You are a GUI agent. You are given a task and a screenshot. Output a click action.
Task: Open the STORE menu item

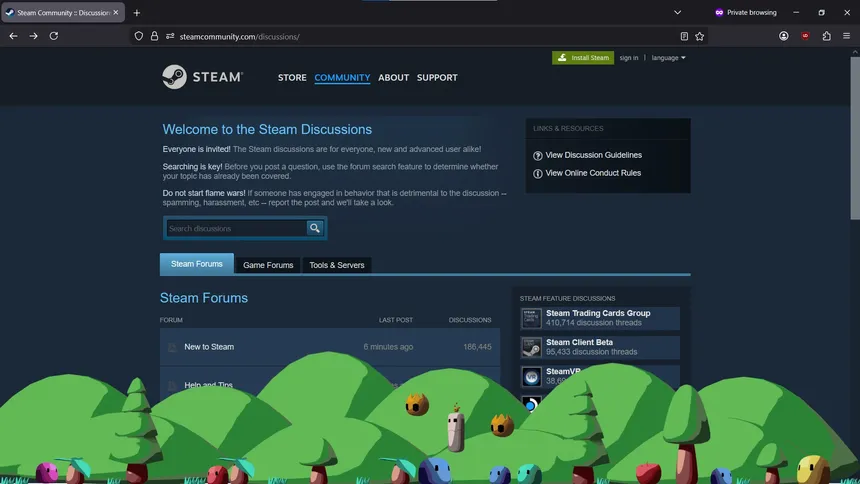coord(292,77)
